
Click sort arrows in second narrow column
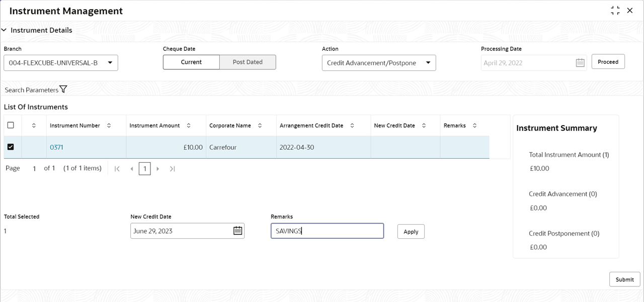coord(34,126)
